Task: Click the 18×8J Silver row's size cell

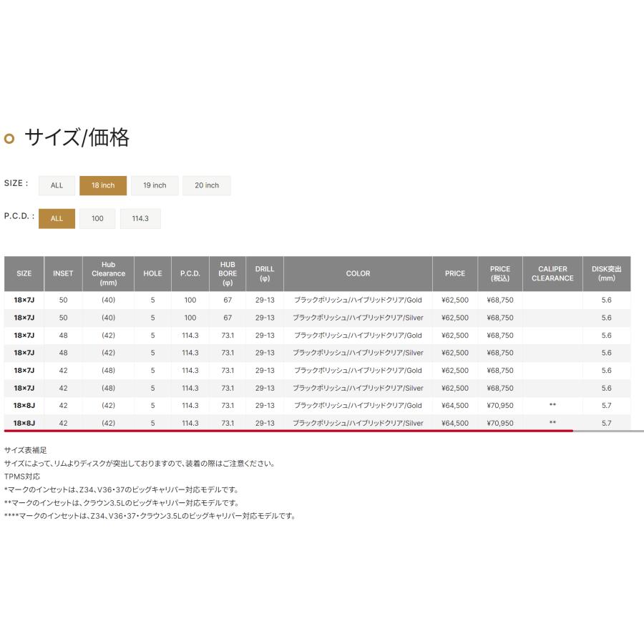Action: tap(24, 423)
